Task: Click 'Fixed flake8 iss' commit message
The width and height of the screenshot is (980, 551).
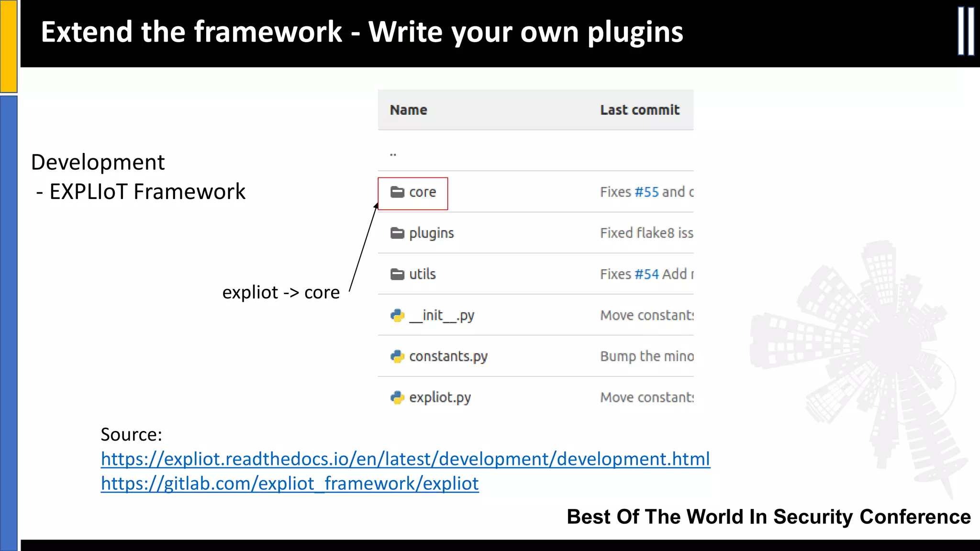Action: click(x=646, y=233)
